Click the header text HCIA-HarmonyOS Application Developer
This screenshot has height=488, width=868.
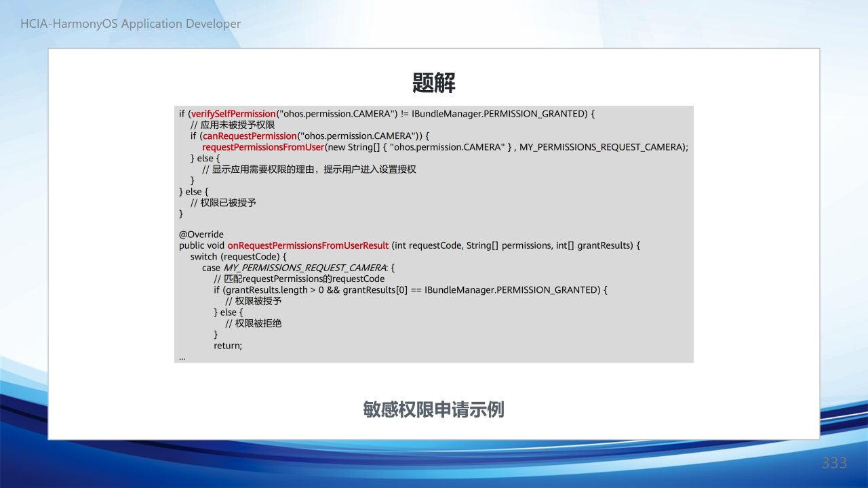click(x=130, y=24)
